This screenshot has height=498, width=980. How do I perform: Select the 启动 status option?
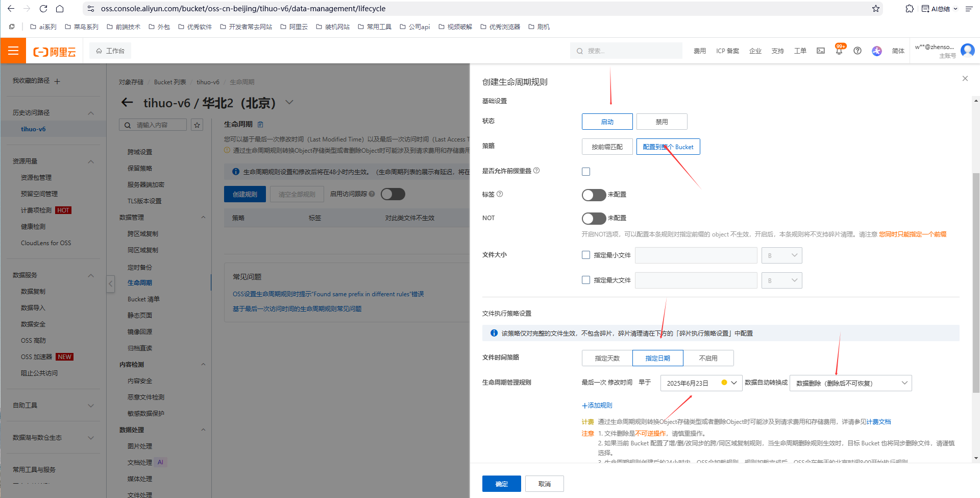(x=607, y=122)
